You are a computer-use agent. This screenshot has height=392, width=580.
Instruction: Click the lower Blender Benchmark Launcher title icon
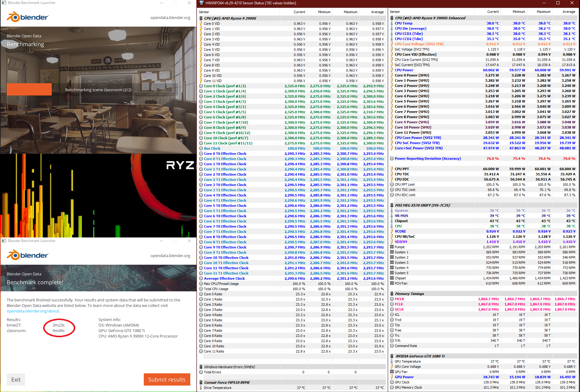click(4, 241)
